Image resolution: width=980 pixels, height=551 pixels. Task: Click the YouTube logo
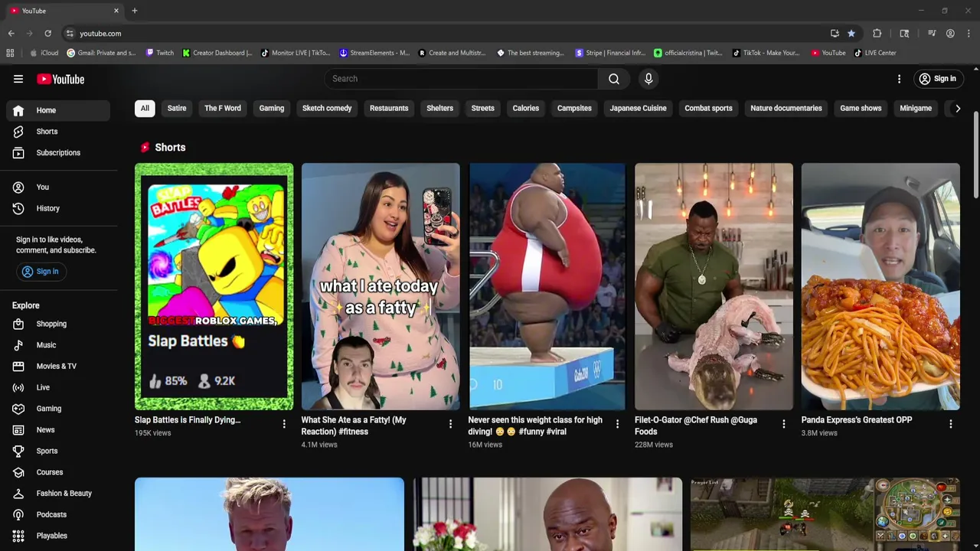(60, 79)
